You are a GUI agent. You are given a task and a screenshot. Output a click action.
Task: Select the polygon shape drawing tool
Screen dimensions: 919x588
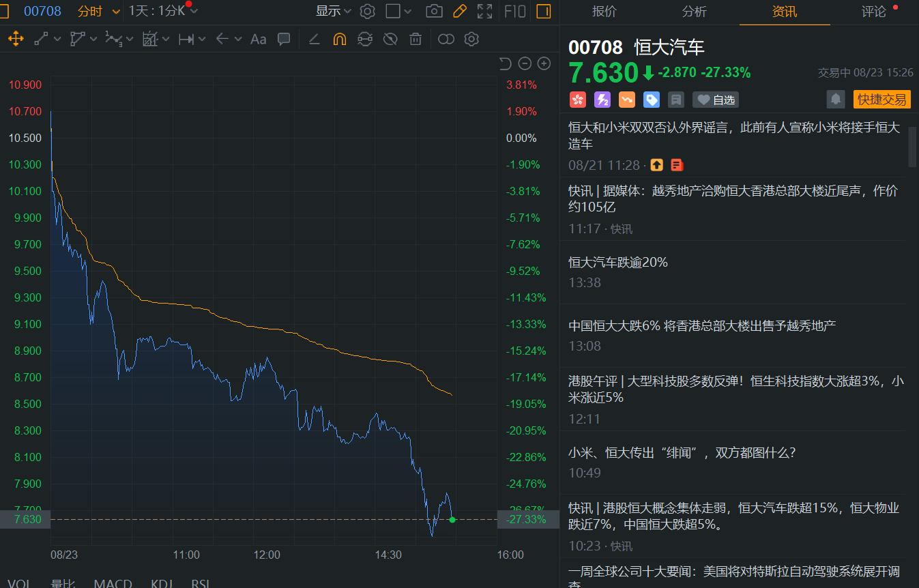tap(77, 39)
